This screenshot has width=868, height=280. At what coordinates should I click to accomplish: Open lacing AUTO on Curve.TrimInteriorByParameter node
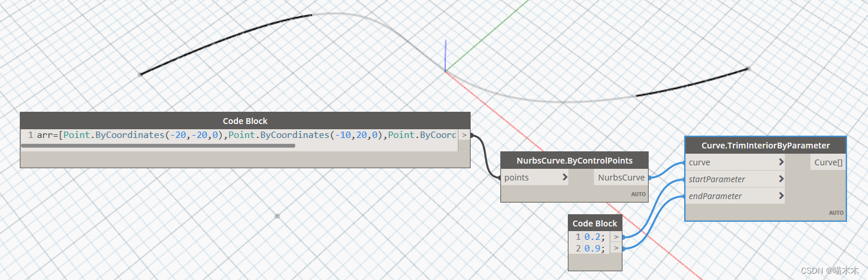836,213
